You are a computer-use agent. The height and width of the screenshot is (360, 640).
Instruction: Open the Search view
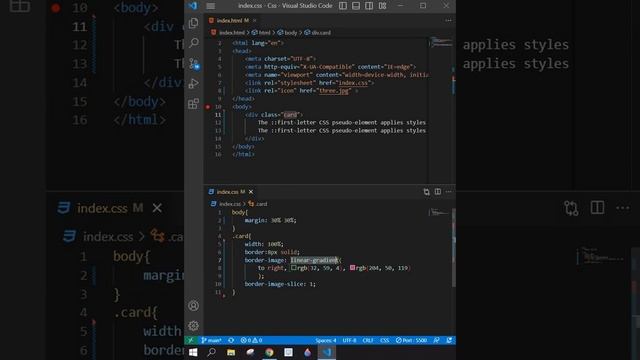193,43
